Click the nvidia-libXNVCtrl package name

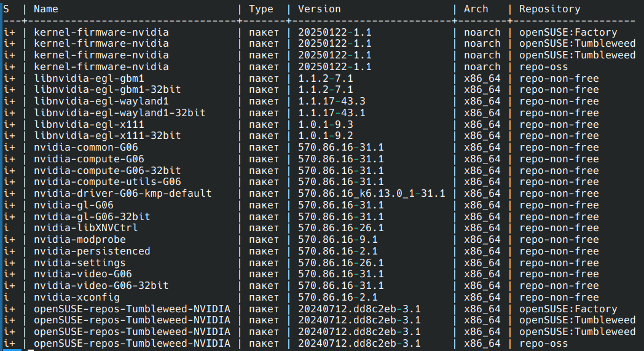tap(86, 228)
